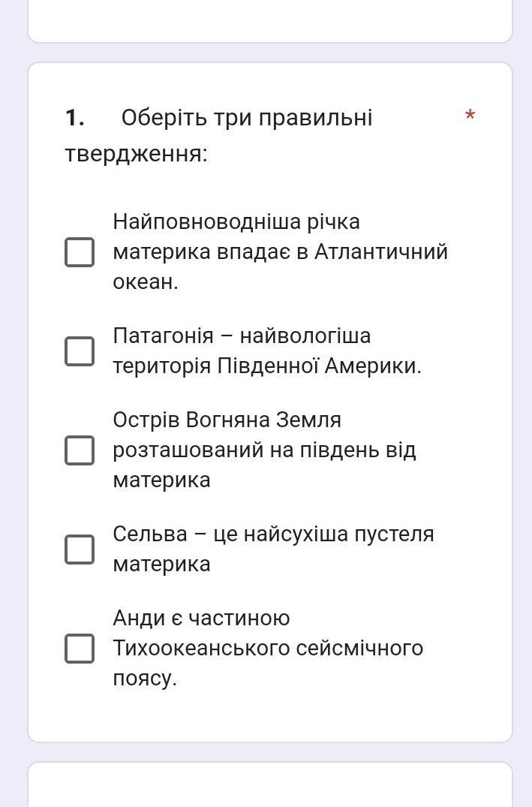Click the word Атлантичний in first option
Screen dimensions: 532x807
381,251
